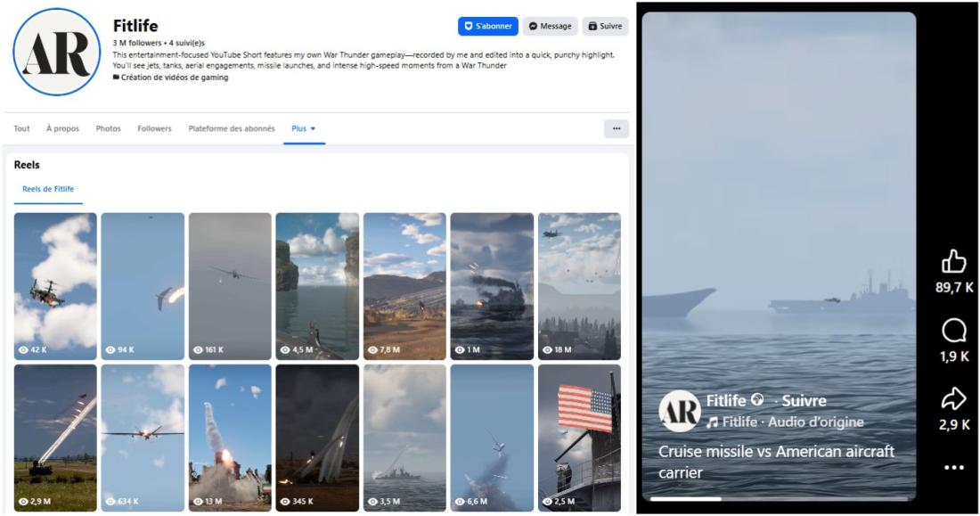Send a message with Message button
980x516 pixels.
point(550,27)
